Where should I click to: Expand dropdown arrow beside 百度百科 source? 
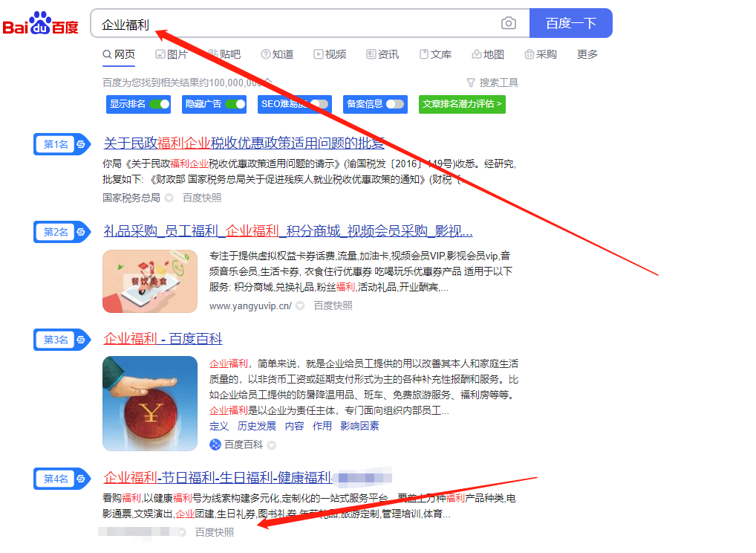[272, 445]
